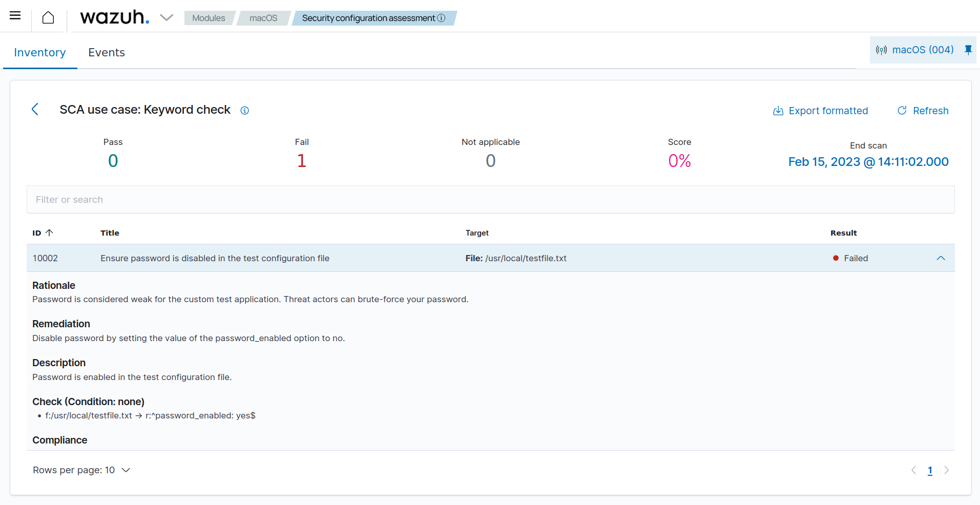
Task: Expand the wazuh menu chevron
Action: click(166, 17)
